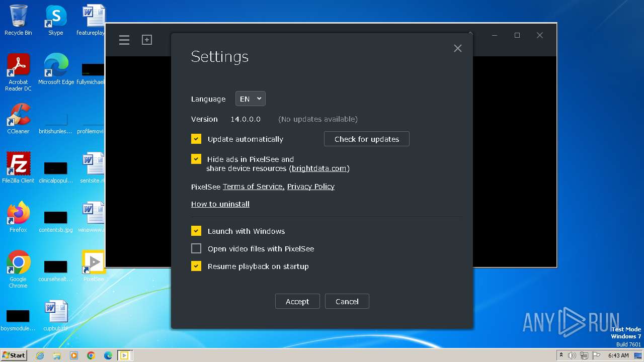Select the Google Chrome desktop shortcut
The image size is (644, 362).
coord(18,269)
